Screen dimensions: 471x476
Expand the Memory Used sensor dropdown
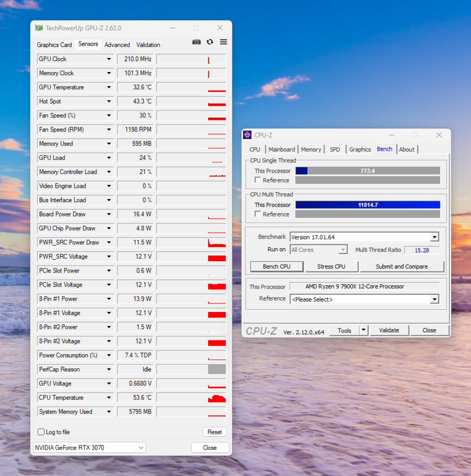(x=109, y=144)
